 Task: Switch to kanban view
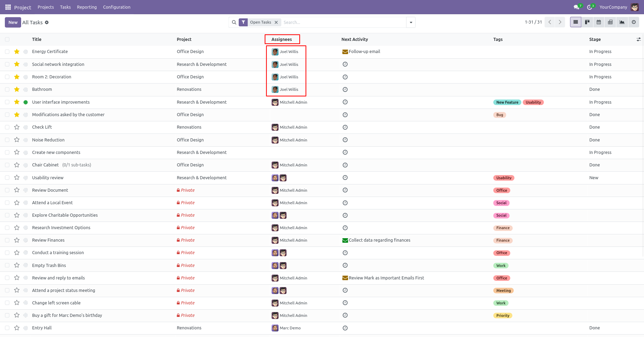(587, 22)
